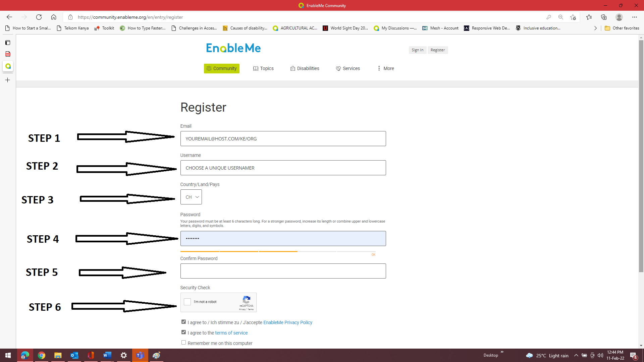Open Microsoft Teams from taskbar
644x362 pixels.
[x=140, y=355]
